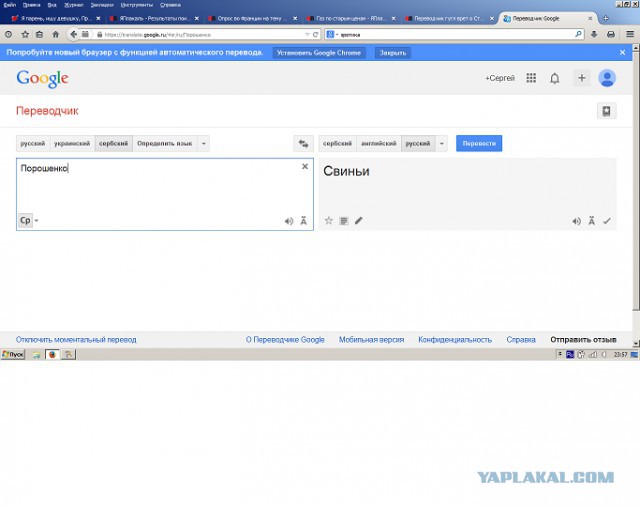The width and height of the screenshot is (640, 507).
Task: Click the blue Перевести button
Action: pyautogui.click(x=479, y=143)
